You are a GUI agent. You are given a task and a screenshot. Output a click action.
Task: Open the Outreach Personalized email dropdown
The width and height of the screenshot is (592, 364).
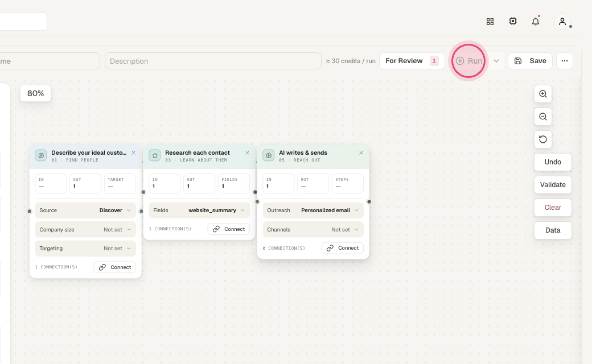click(x=313, y=210)
